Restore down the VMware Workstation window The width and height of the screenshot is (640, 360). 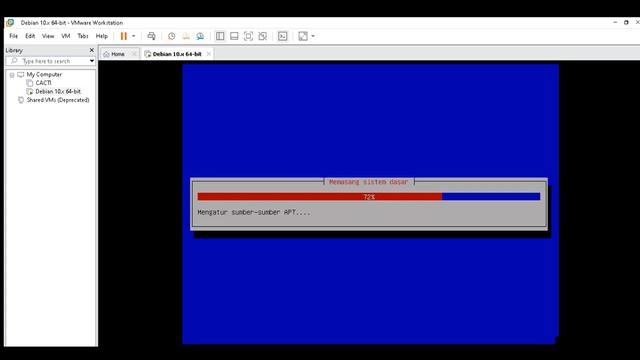[626, 22]
